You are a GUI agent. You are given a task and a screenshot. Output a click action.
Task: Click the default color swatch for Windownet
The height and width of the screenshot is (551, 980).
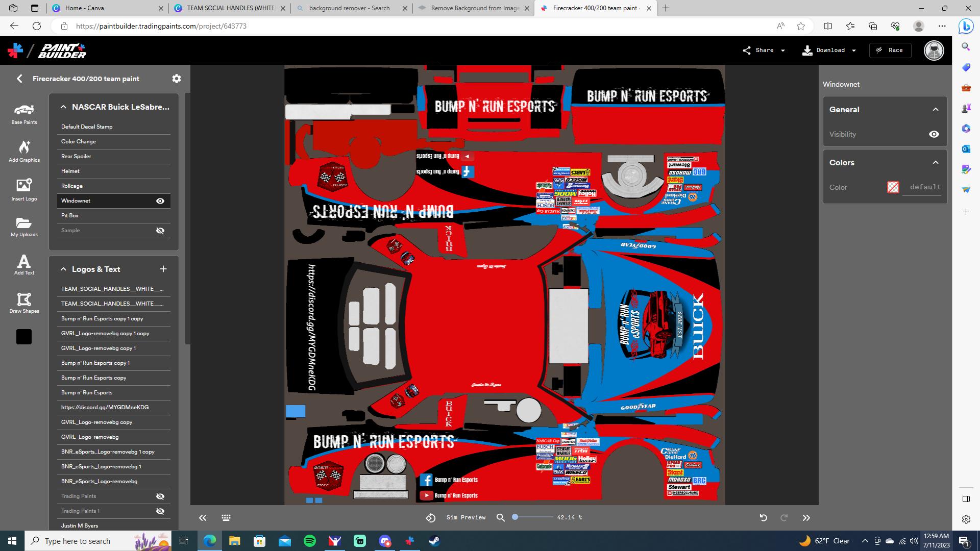[893, 187]
